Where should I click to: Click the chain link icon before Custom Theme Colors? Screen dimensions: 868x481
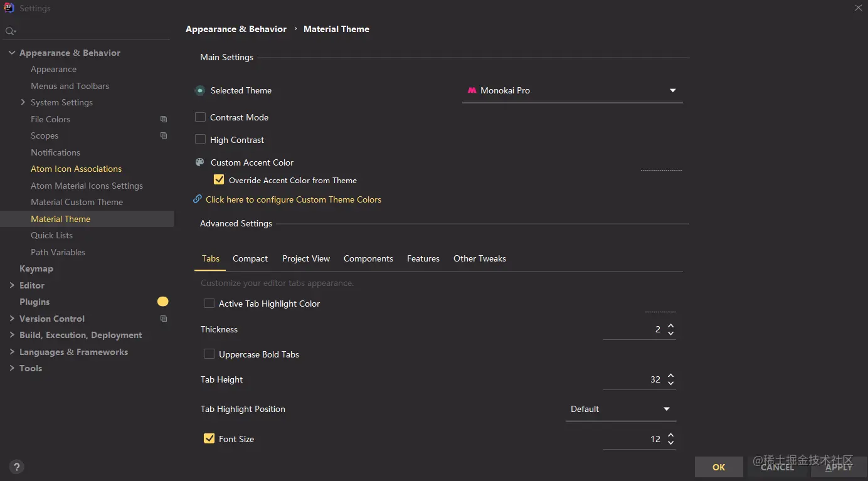(198, 199)
